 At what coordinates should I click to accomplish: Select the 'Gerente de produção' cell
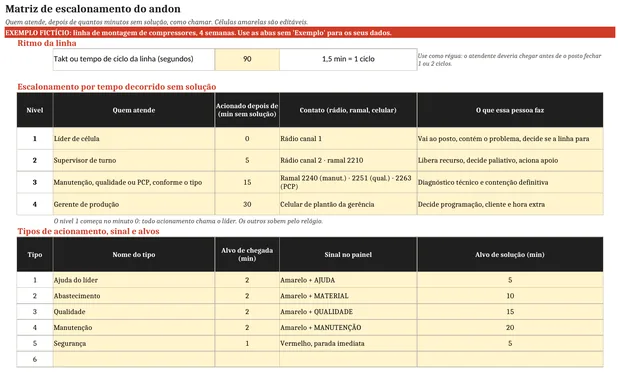134,204
